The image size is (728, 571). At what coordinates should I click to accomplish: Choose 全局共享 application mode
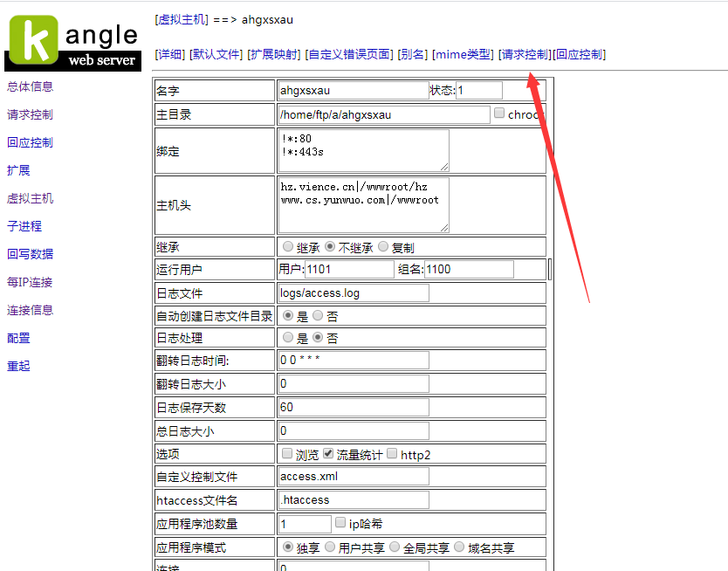point(395,547)
